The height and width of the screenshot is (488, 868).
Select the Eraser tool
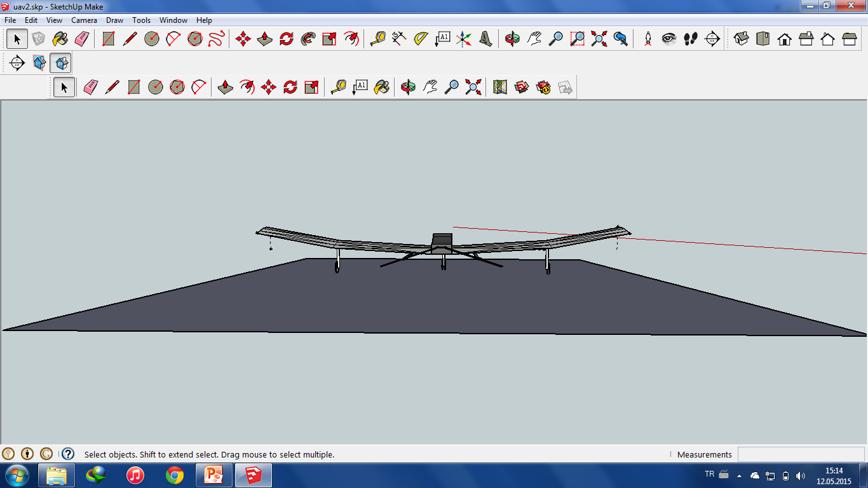tap(81, 38)
